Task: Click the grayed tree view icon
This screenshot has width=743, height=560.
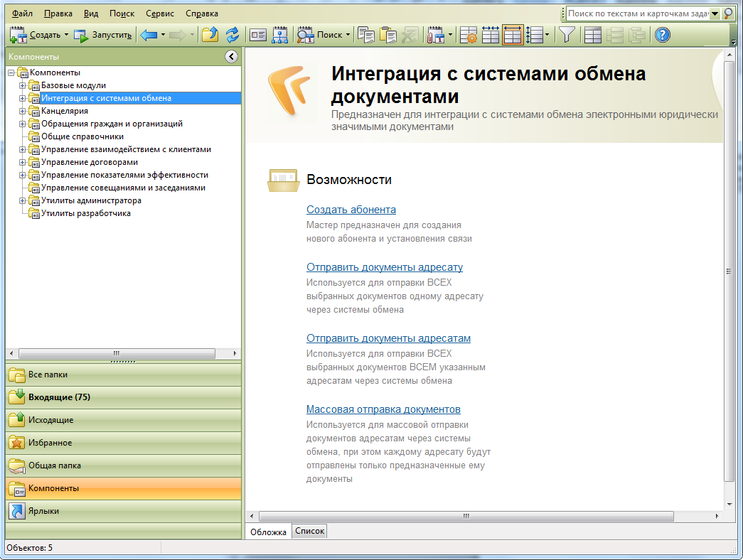Action: coord(637,35)
